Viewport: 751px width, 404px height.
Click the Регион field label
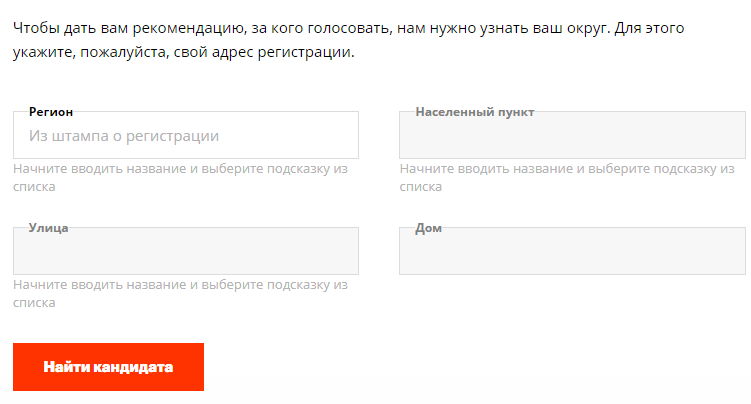click(x=51, y=112)
